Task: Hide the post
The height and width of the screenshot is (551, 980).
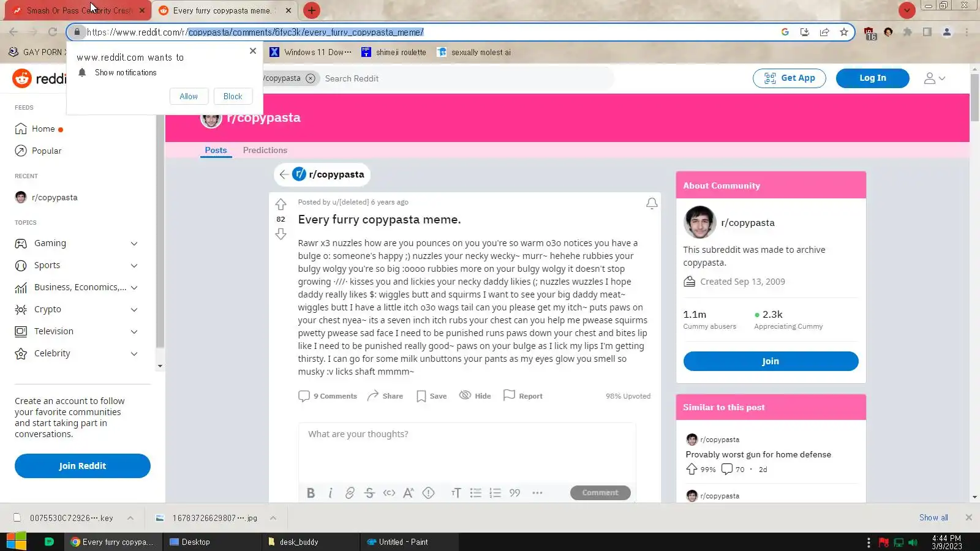Action: pyautogui.click(x=475, y=396)
